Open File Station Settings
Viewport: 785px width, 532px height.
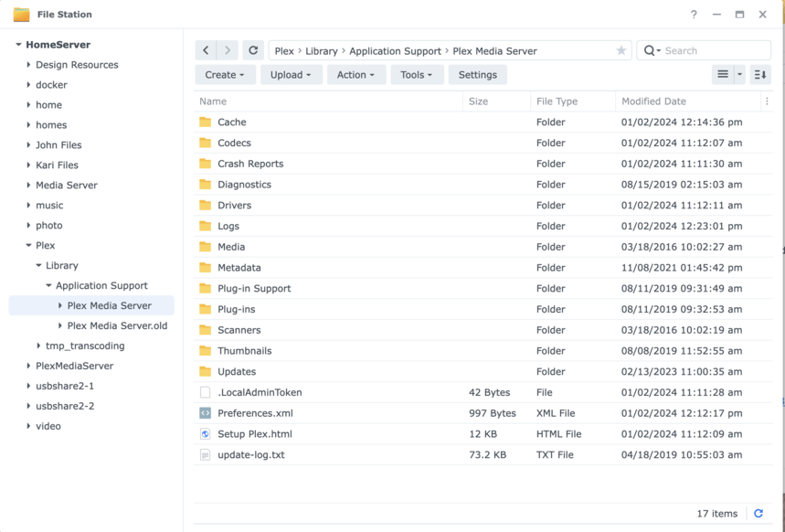478,75
